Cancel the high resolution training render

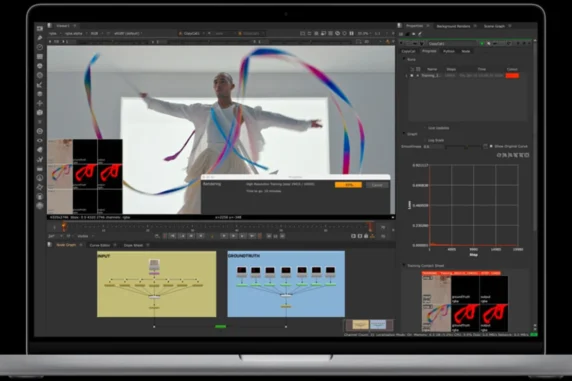pyautogui.click(x=377, y=185)
